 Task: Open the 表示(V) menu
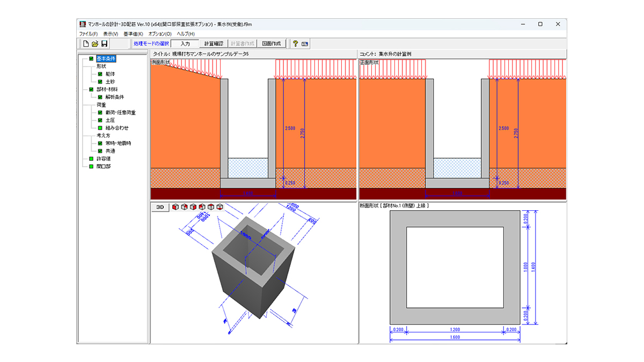point(111,34)
